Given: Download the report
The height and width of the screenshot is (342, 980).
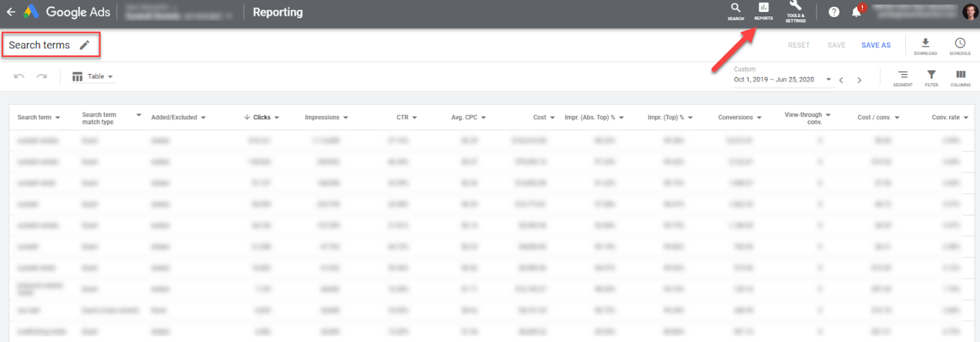Looking at the screenshot, I should click(x=925, y=44).
